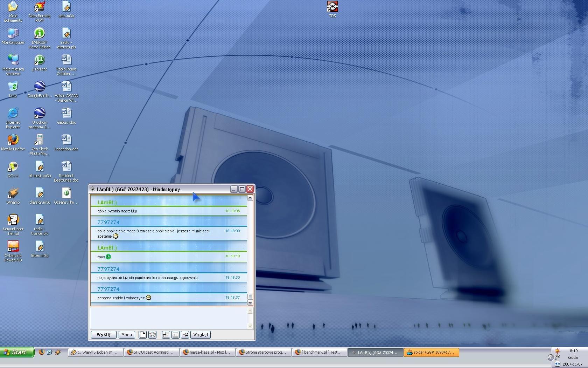Open the Wygląd appearance options
This screenshot has height=368, width=588.
click(x=200, y=335)
